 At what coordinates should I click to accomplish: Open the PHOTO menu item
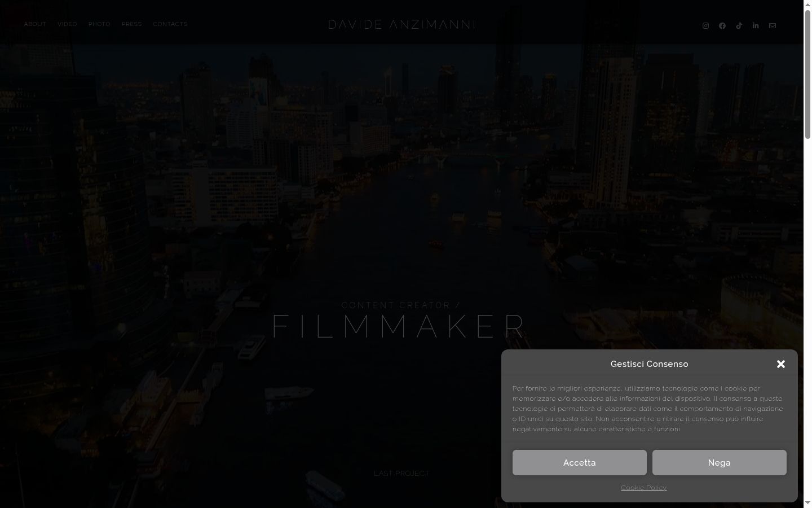[x=99, y=24]
